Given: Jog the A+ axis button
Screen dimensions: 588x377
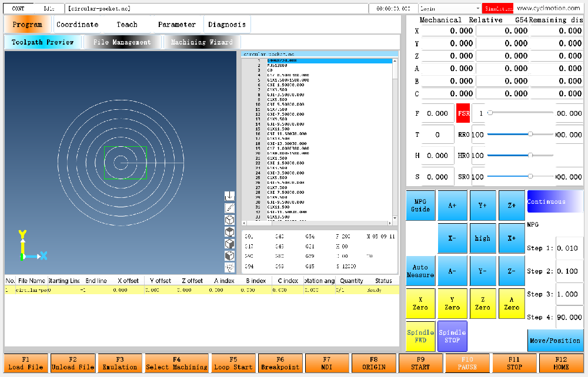Looking at the screenshot, I should (x=452, y=205).
